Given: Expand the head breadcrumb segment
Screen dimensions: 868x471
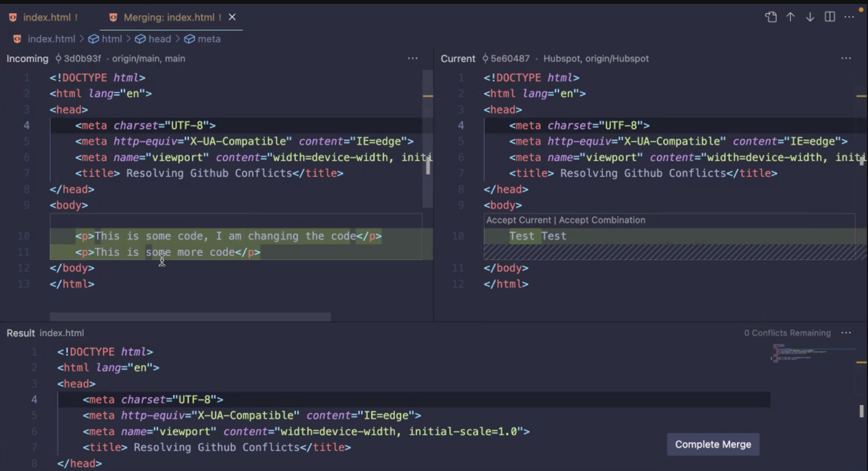Looking at the screenshot, I should click(159, 39).
